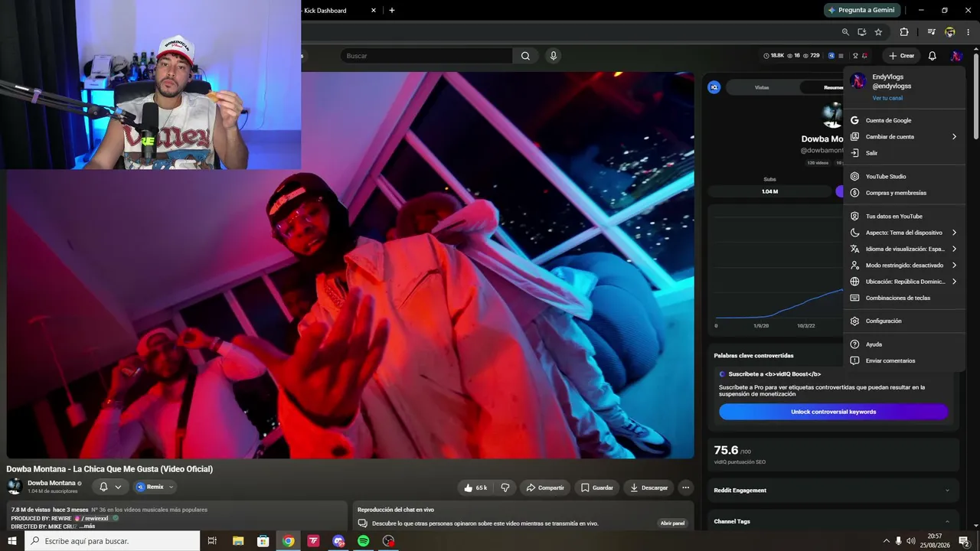Install app icon in address bar
980x551 pixels.
click(x=861, y=32)
